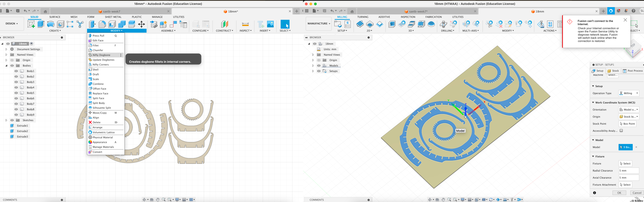Enable the Accessibility Analysis checkbox
The image size is (644, 202).
[621, 130]
